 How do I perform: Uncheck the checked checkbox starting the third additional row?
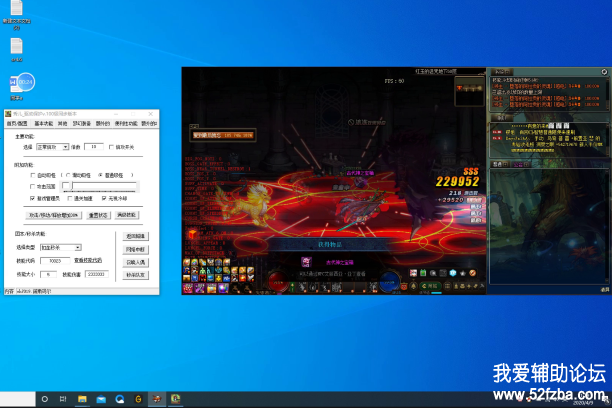click(33, 198)
